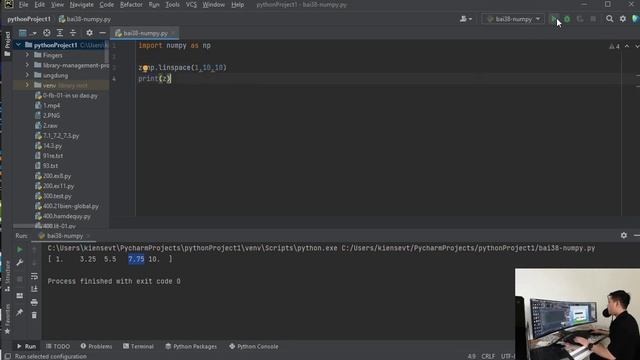Click the green Debug bug icon
Viewport: 640px width, 360px height.
click(567, 19)
